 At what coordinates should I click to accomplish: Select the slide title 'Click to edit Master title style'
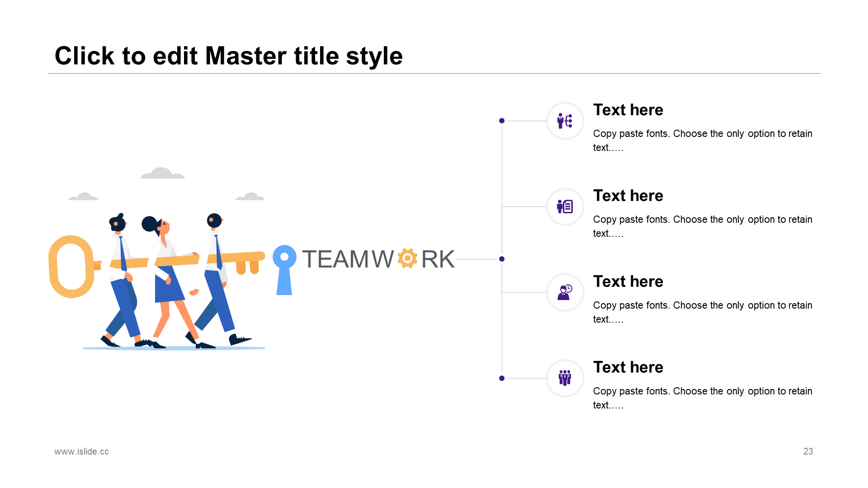point(229,56)
